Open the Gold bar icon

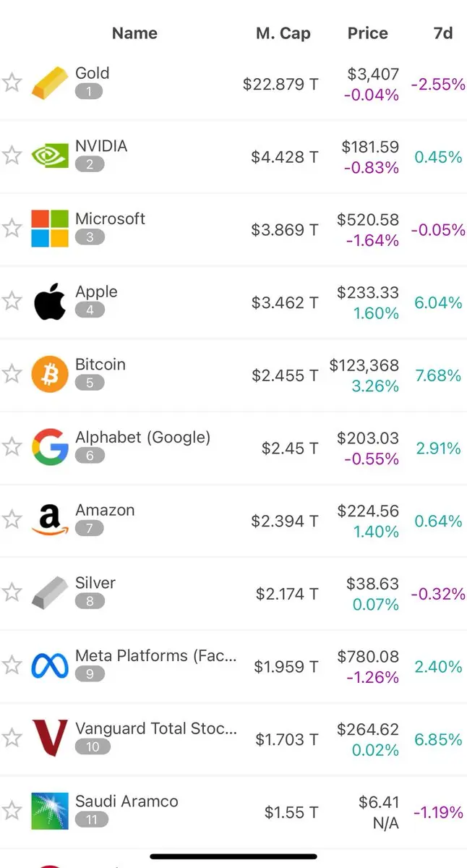[50, 83]
